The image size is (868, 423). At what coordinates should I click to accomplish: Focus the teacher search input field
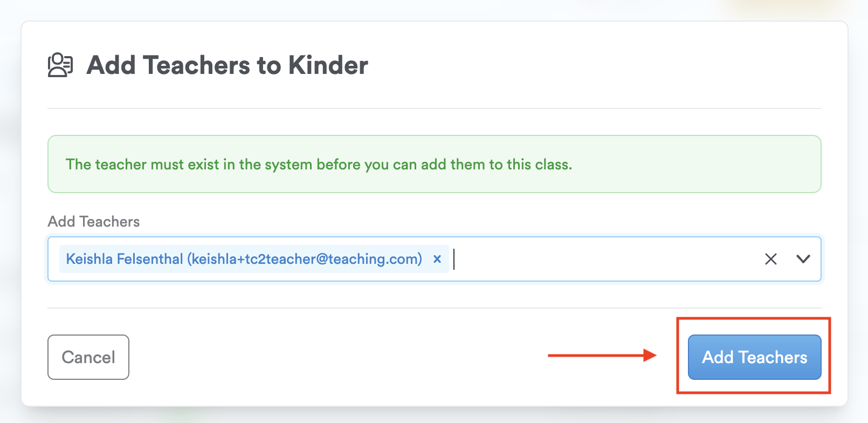click(x=593, y=259)
